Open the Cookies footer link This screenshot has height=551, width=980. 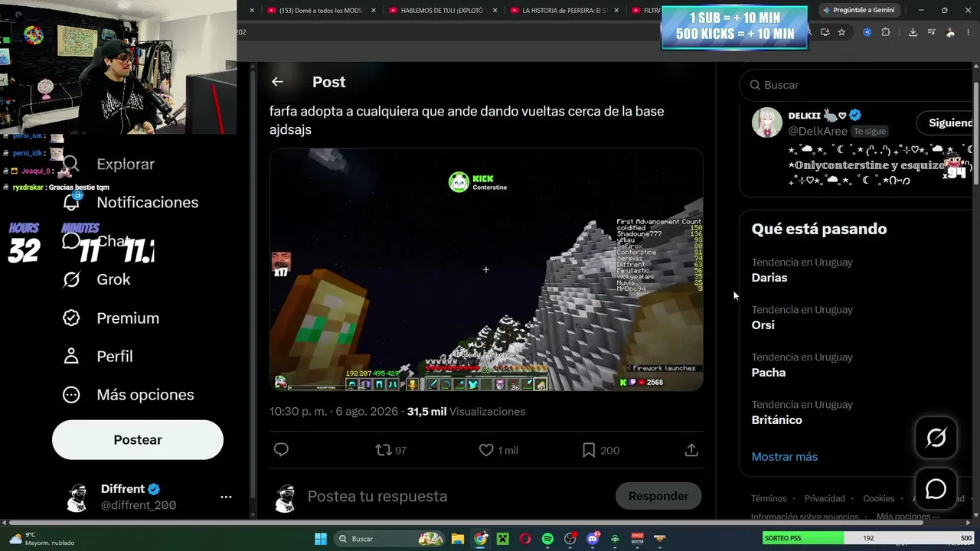(878, 498)
